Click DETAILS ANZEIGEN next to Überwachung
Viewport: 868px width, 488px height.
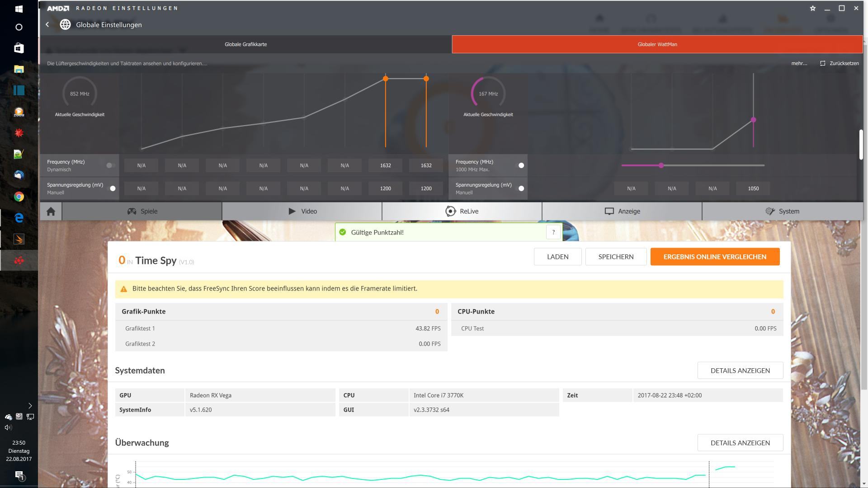coord(740,443)
